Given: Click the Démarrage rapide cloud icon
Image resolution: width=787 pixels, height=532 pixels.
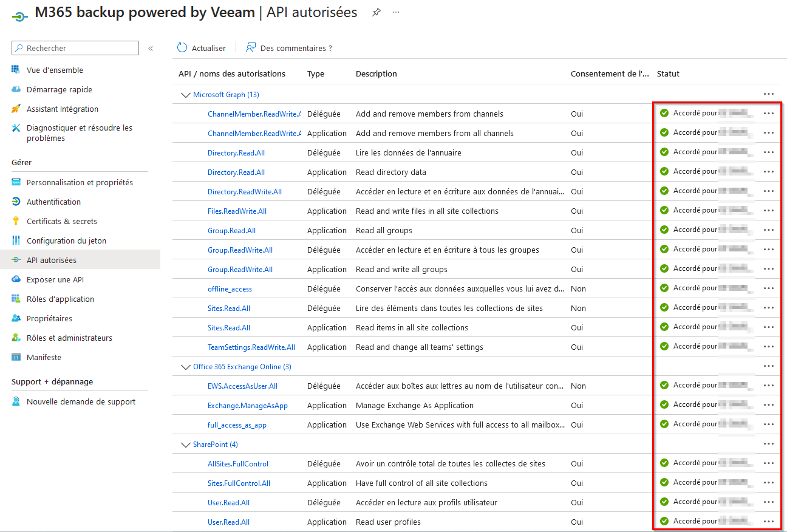Looking at the screenshot, I should pyautogui.click(x=16, y=89).
